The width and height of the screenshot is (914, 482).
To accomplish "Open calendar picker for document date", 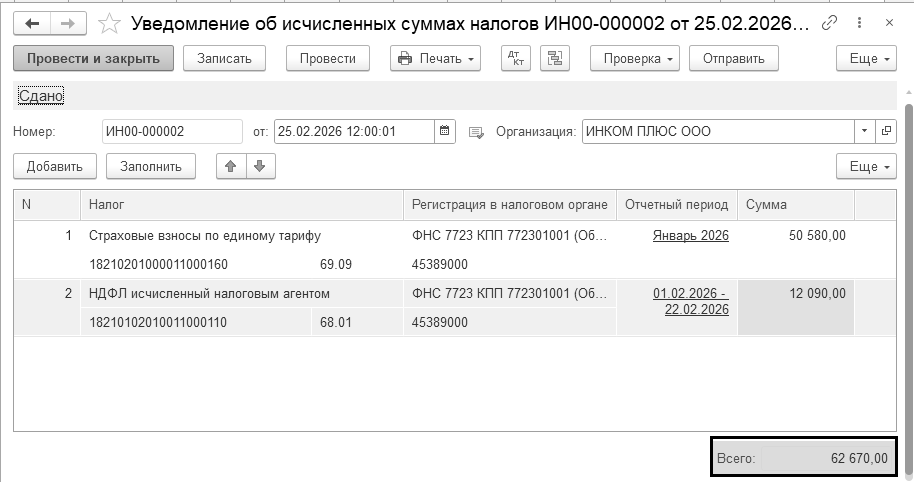I will pyautogui.click(x=446, y=131).
